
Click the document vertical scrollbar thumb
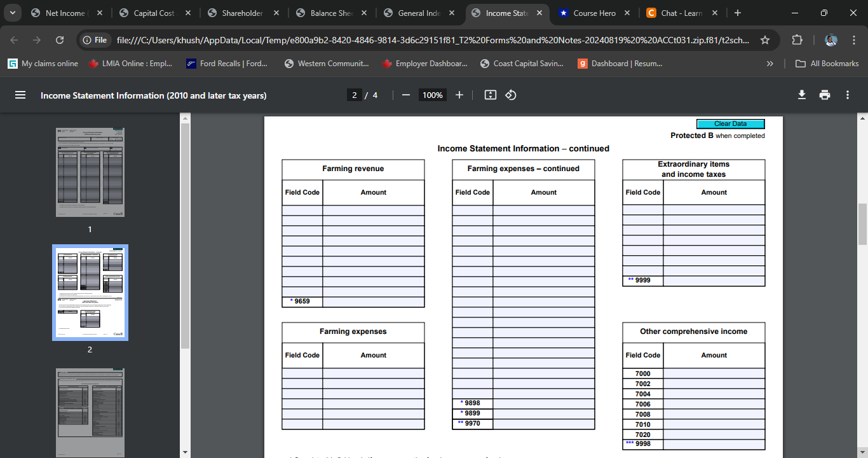tap(862, 224)
